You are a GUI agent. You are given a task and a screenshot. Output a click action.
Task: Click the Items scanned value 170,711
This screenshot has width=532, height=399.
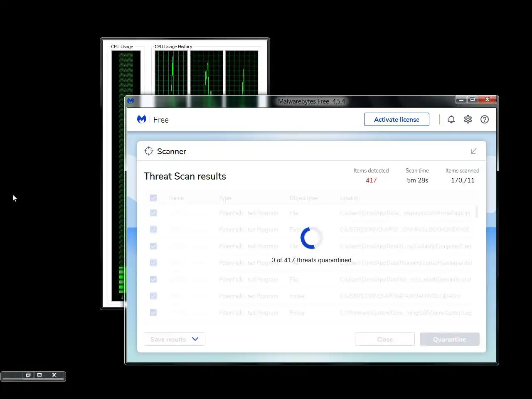tap(463, 180)
